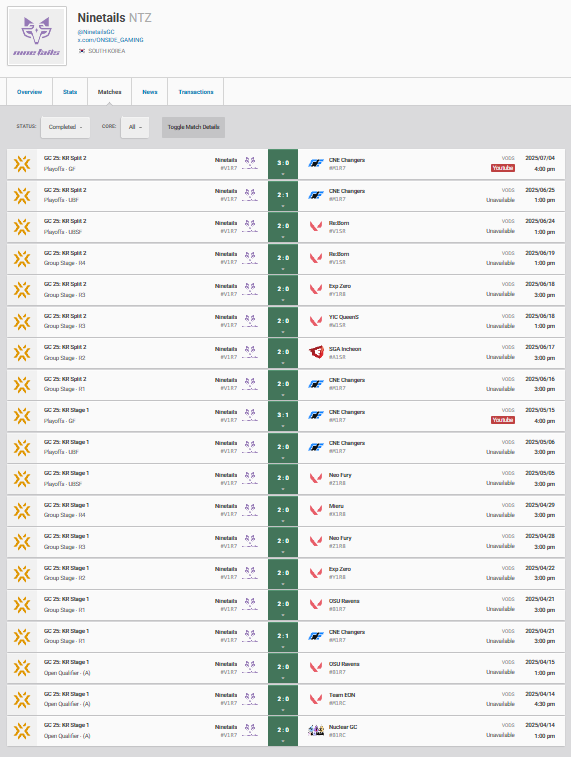Image resolution: width=571 pixels, height=757 pixels.
Task: Click the 2025/06/25 match date
Action: [x=540, y=190]
